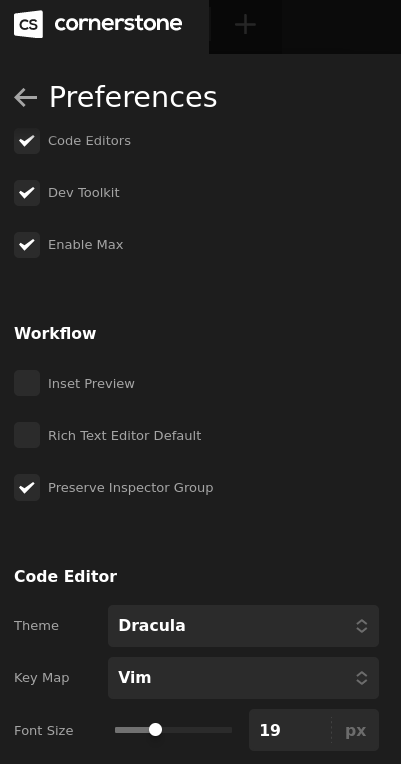Click the Cornerstone CS logo icon

click(x=28, y=24)
